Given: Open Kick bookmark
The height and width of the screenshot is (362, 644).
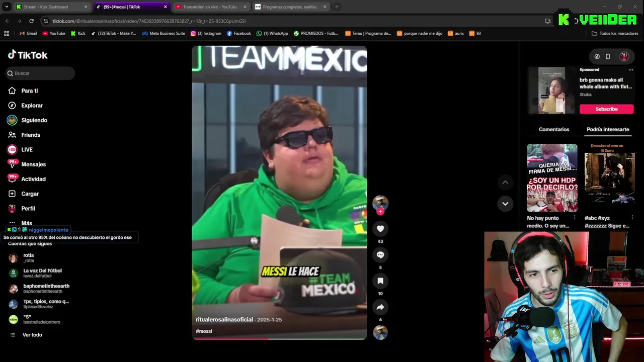Looking at the screenshot, I should [x=78, y=33].
